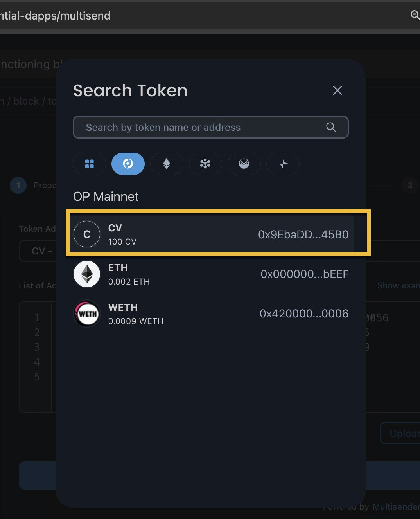
Task: Click the Multisender powered-by link
Action: pyautogui.click(x=395, y=506)
